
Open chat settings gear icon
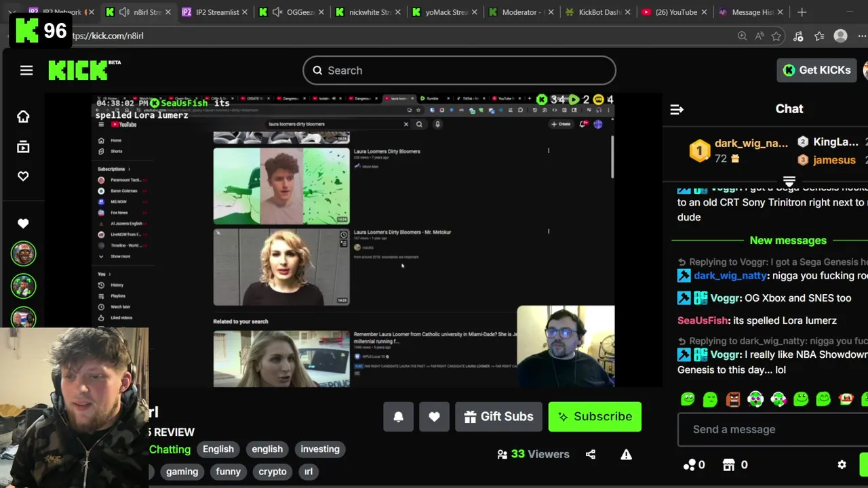point(842,465)
